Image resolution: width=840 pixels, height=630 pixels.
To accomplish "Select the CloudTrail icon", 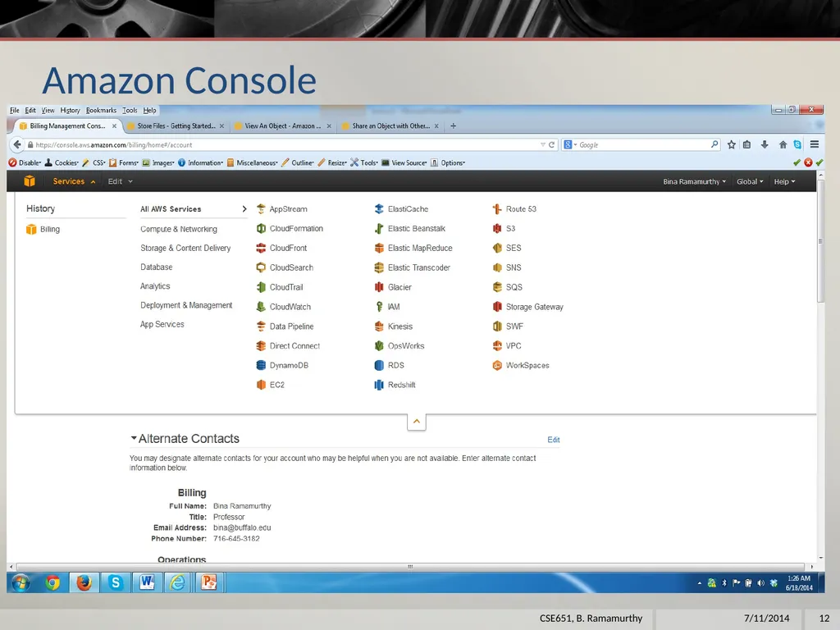I will pos(261,287).
